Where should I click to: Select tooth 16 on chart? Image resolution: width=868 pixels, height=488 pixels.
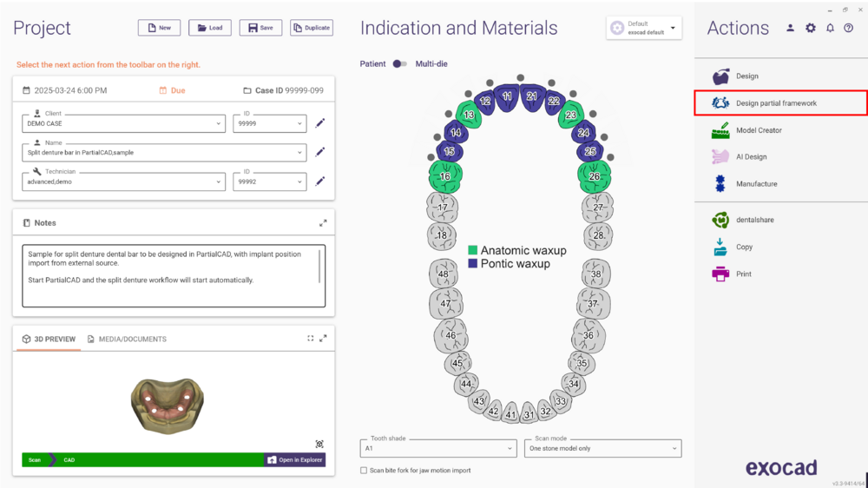coord(445,176)
